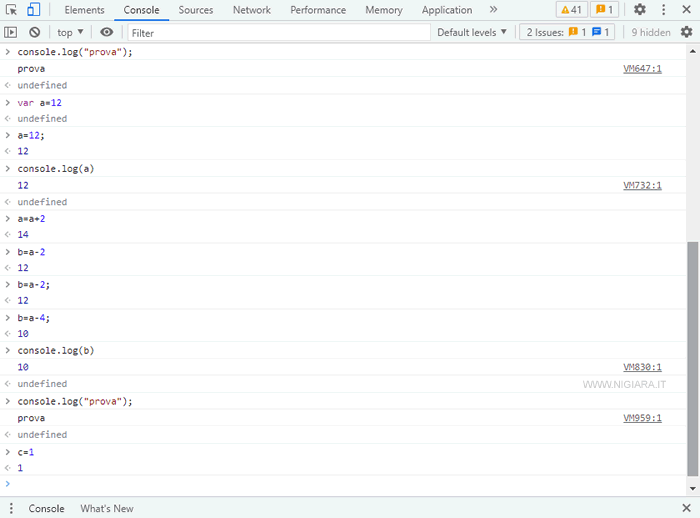700x518 pixels.
Task: Open console settings gear next to hidden count
Action: (x=686, y=32)
